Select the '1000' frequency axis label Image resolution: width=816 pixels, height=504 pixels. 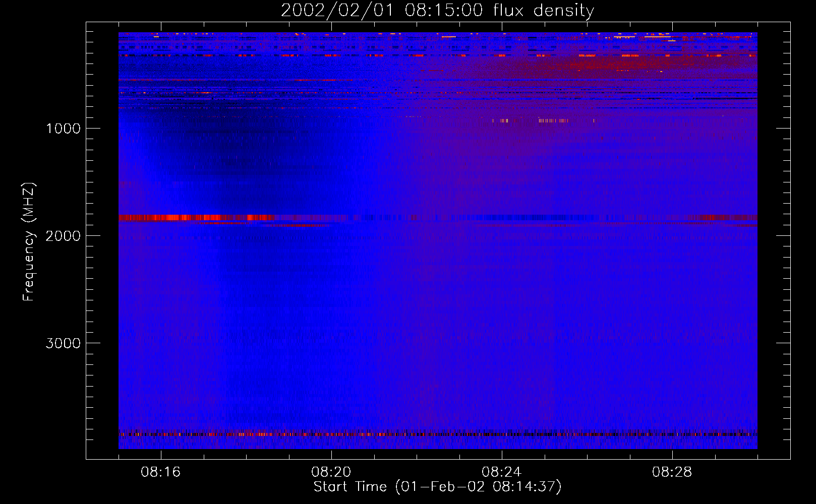click(x=63, y=129)
